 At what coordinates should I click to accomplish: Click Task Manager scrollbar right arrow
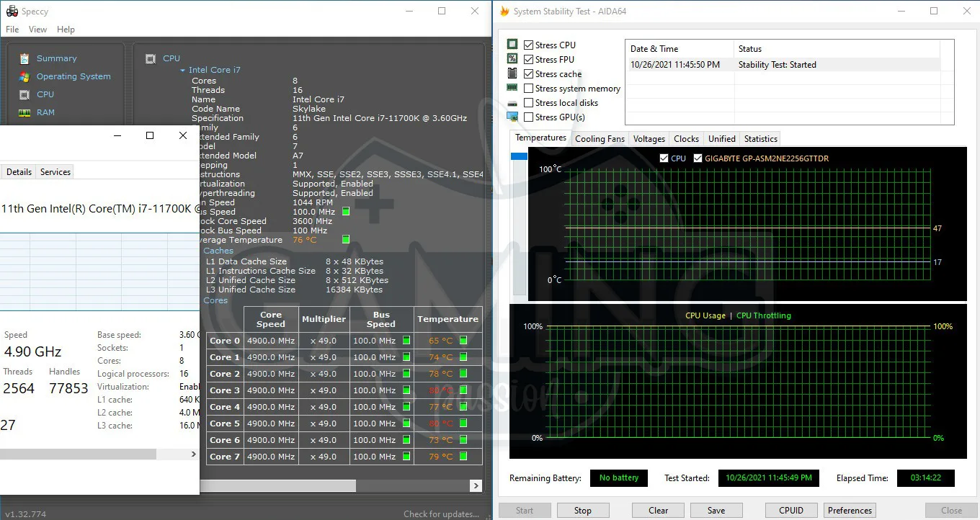193,454
